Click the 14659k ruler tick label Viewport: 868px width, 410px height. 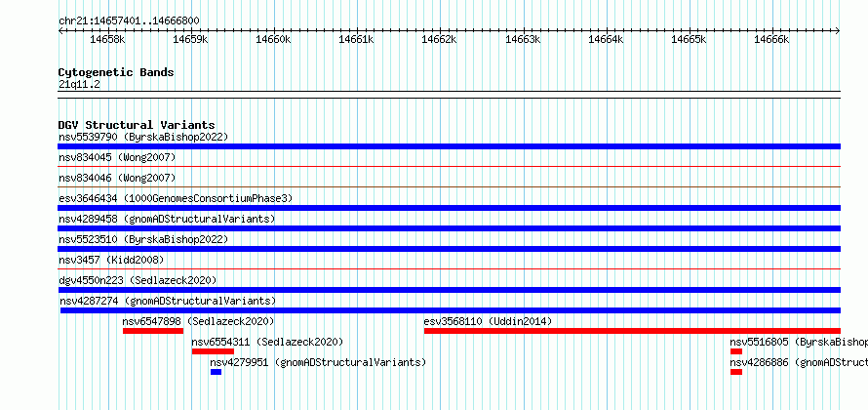pos(190,39)
